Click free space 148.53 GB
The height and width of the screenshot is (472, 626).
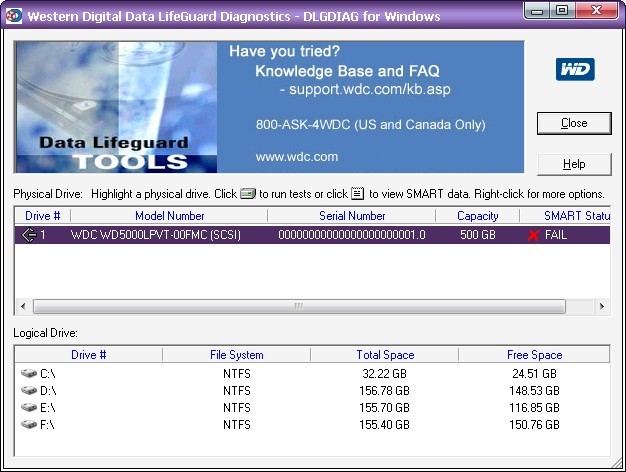(534, 391)
